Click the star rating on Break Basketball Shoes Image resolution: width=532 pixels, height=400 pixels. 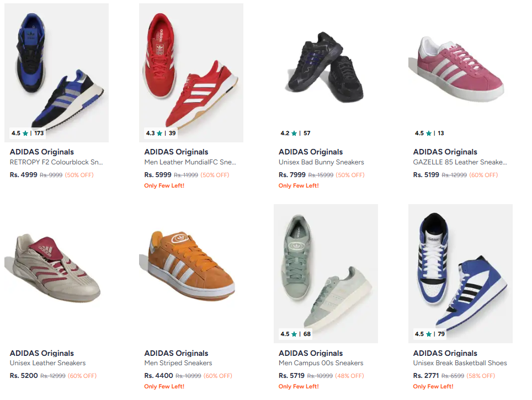(428, 334)
